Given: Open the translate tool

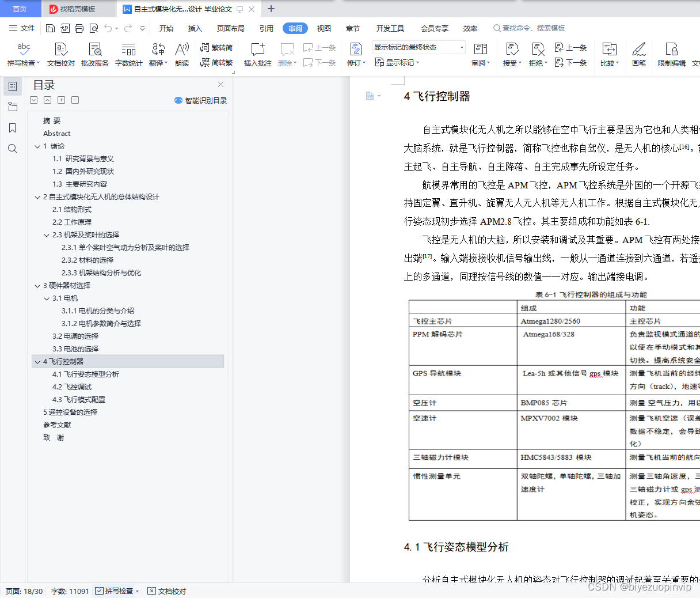Looking at the screenshot, I should 158,55.
